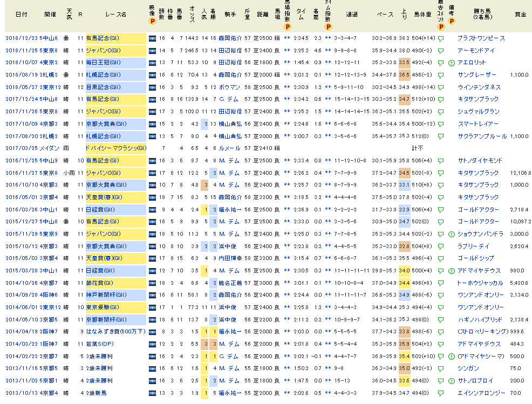Open green remarks icon in 2018/10/07 row
The height and width of the screenshot is (404, 532).
451,63
